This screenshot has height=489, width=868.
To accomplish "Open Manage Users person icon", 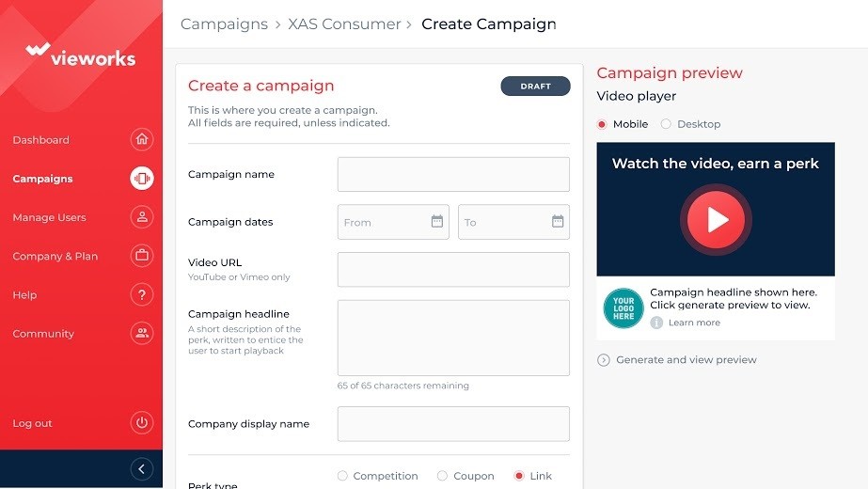I will 142,217.
